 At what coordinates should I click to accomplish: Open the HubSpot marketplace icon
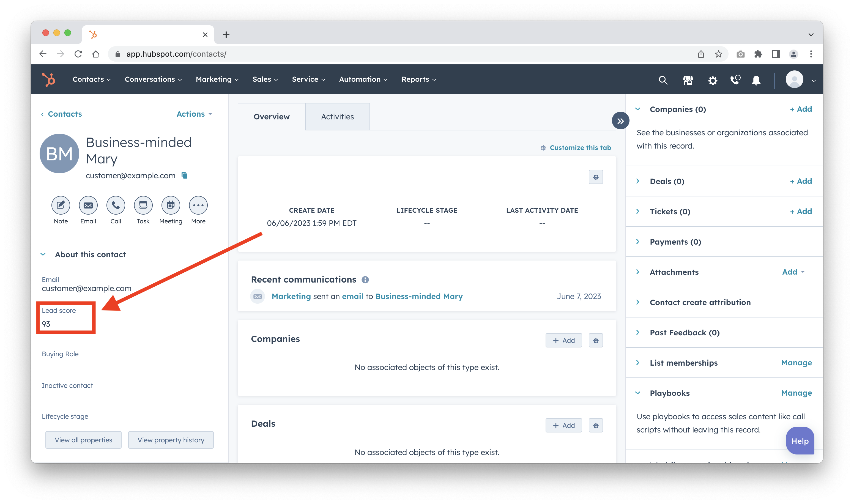[688, 80]
